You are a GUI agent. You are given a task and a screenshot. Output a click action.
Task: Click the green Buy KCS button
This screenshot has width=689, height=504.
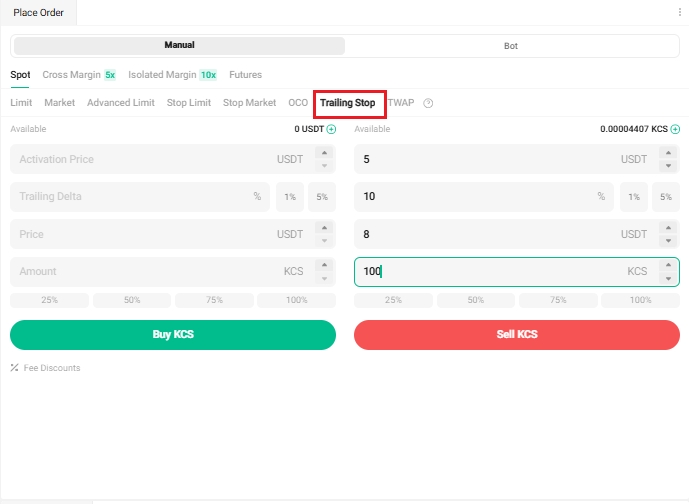[x=173, y=335]
